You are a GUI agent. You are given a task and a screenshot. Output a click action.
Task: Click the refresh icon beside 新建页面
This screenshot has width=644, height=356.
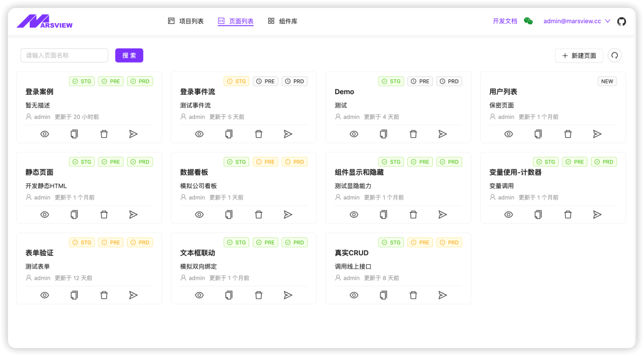pos(614,55)
